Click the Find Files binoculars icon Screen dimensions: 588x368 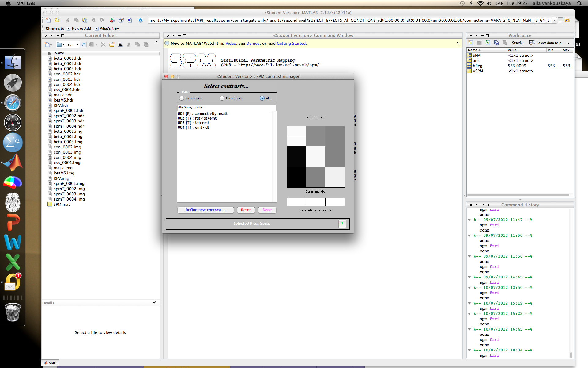[121, 44]
